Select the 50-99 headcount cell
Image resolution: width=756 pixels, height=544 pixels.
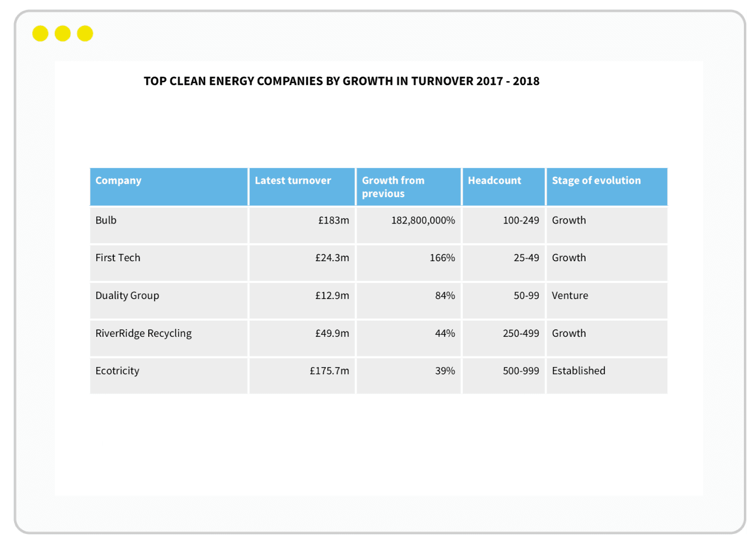tap(503, 300)
